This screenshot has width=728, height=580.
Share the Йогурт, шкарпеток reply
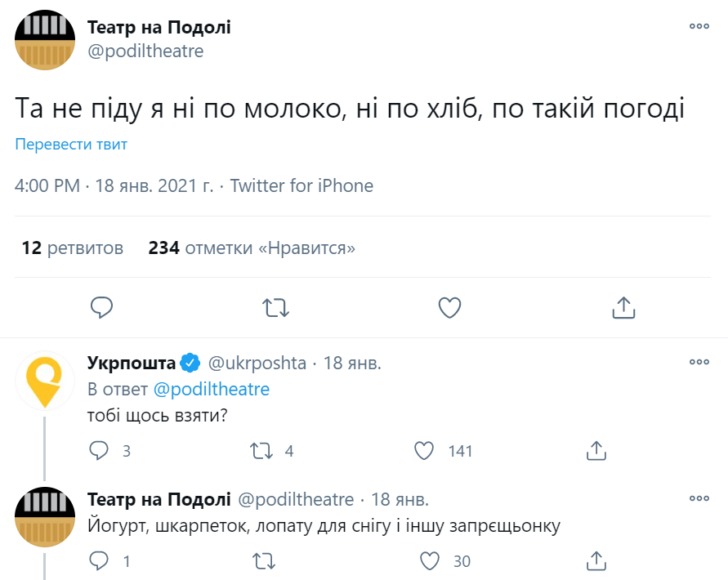click(x=596, y=561)
